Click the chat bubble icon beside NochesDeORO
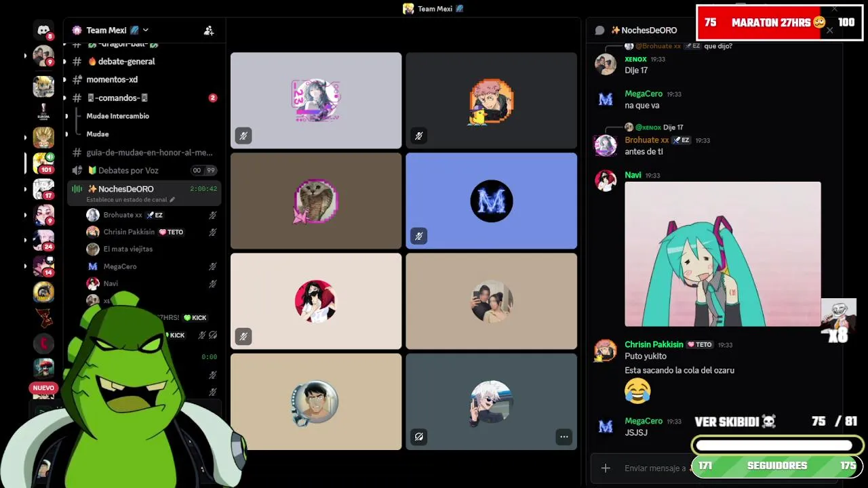This screenshot has width=868, height=488. click(599, 30)
